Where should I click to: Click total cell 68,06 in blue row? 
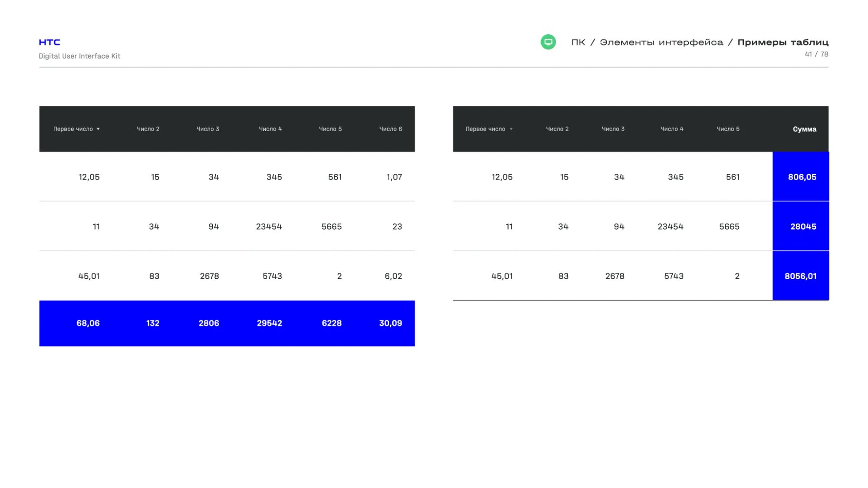(x=88, y=323)
